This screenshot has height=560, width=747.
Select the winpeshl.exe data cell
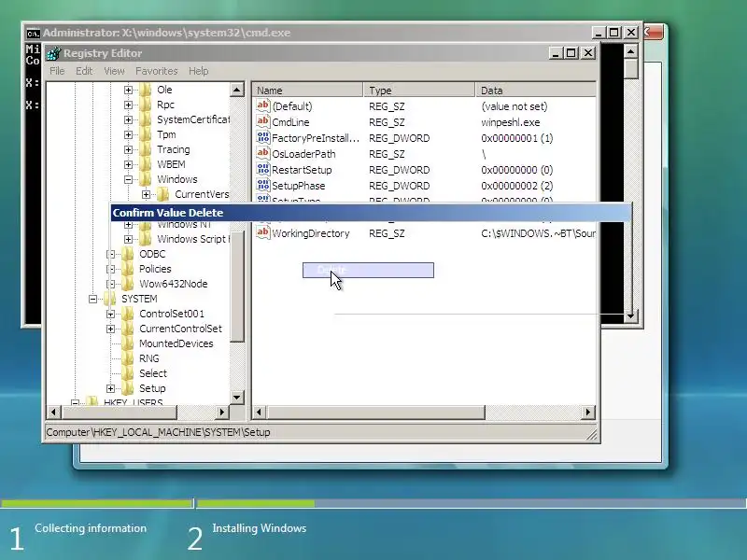[510, 122]
